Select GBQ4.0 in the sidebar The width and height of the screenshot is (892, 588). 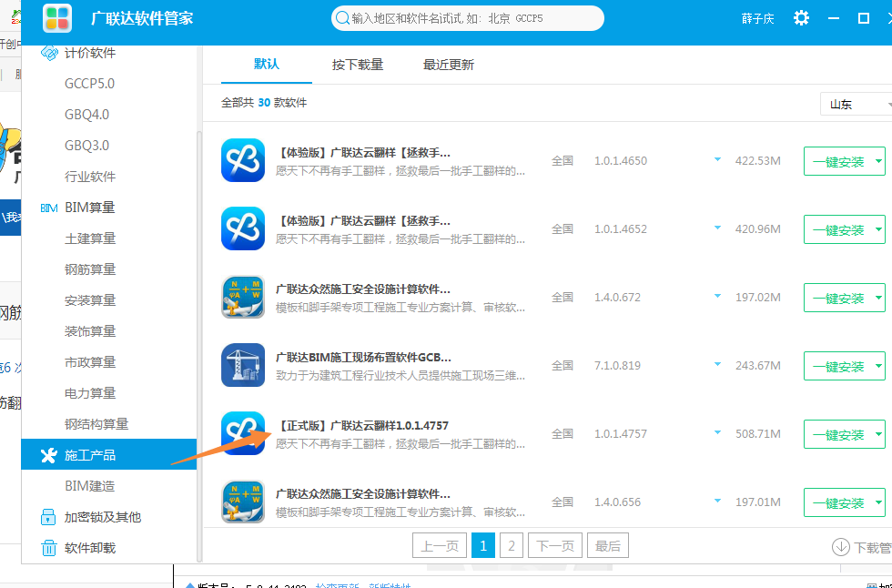[x=86, y=115]
